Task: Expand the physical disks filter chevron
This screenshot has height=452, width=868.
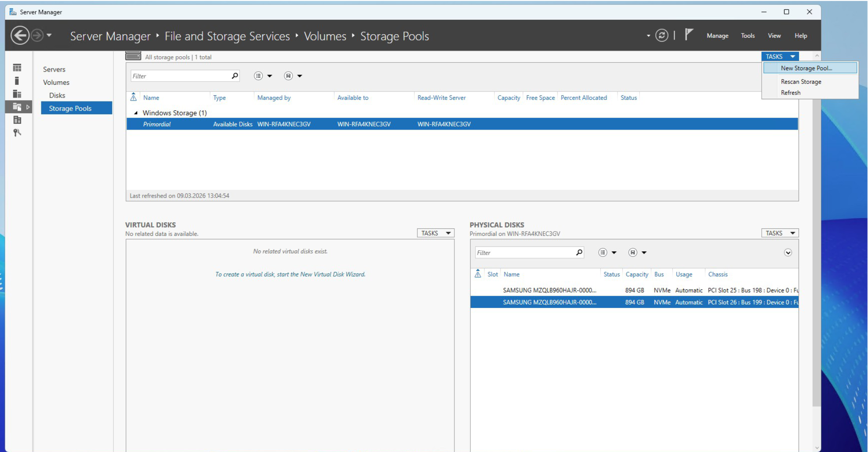Action: point(788,253)
